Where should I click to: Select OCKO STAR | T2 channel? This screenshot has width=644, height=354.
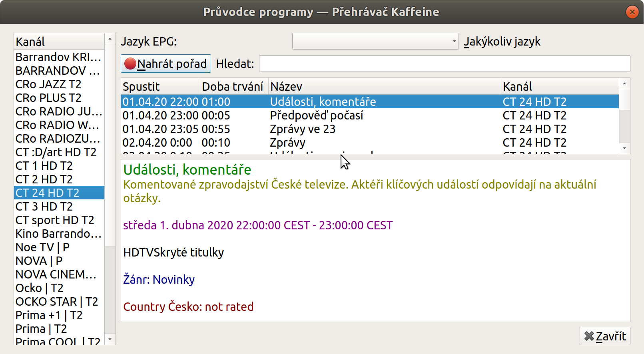[59, 301]
